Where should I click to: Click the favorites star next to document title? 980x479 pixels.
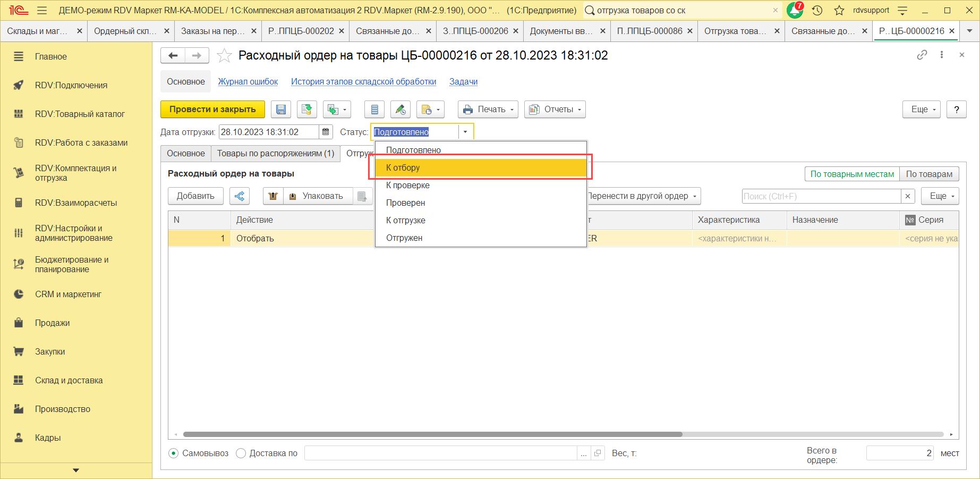pyautogui.click(x=225, y=56)
